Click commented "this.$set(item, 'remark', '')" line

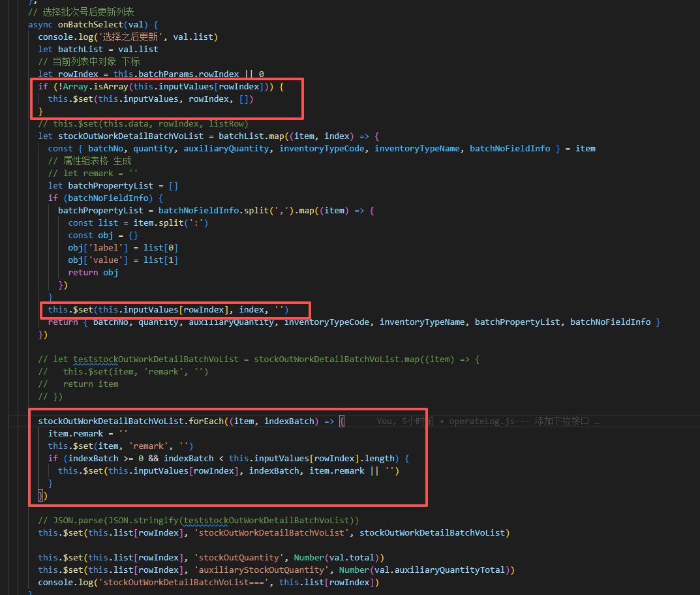pyautogui.click(x=123, y=372)
